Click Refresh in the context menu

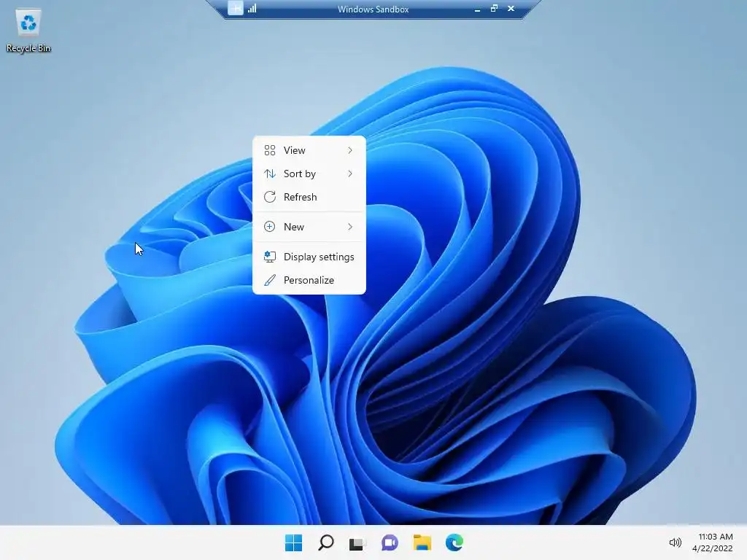pos(309,197)
